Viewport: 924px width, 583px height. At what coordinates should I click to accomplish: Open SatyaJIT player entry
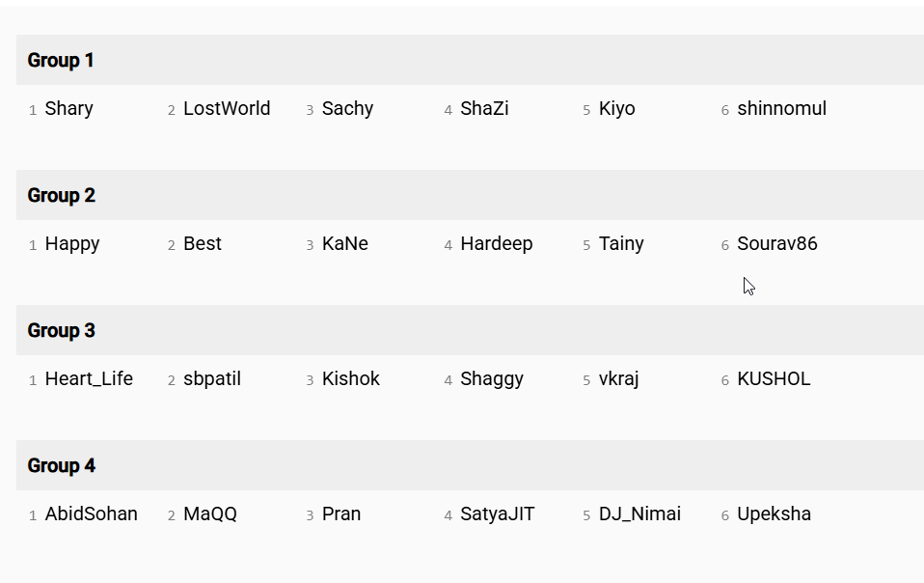tap(498, 514)
